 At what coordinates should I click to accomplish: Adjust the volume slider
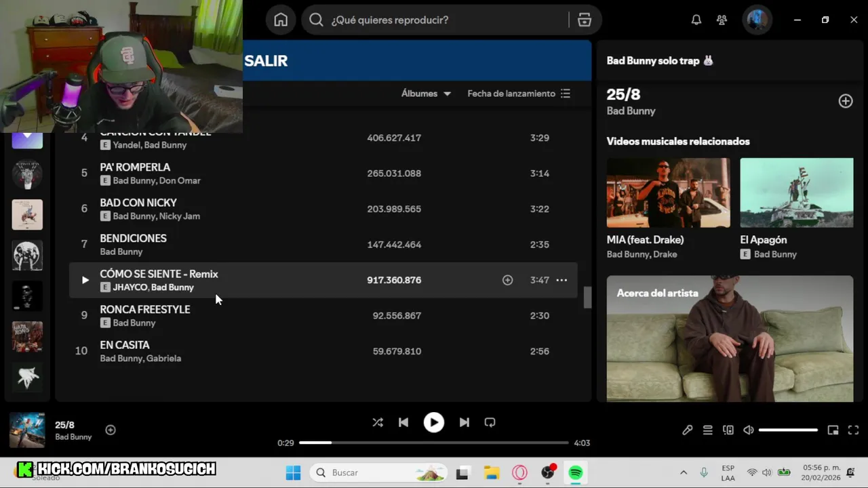click(788, 430)
